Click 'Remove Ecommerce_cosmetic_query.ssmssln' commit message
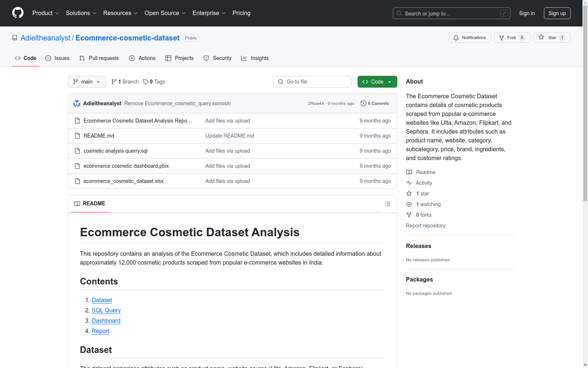Viewport: 588px width, 368px height. [178, 103]
